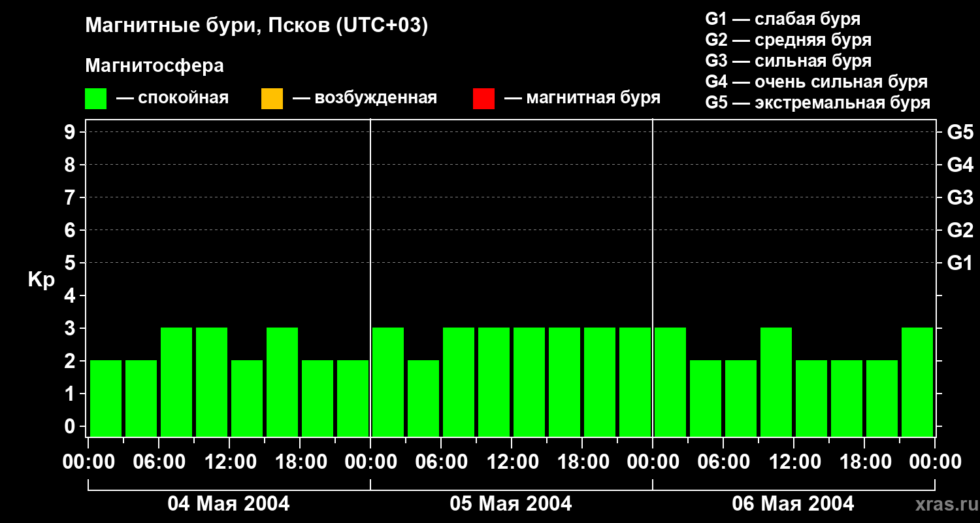The width and height of the screenshot is (980, 523).
Task: Click the "G5 — экстремальная буря" legend entry
Action: point(817,103)
